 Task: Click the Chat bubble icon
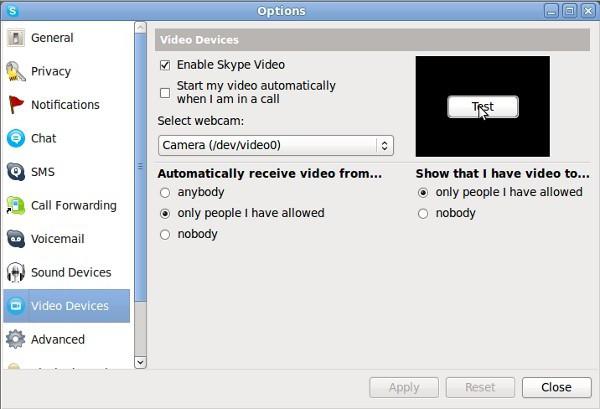click(16, 138)
